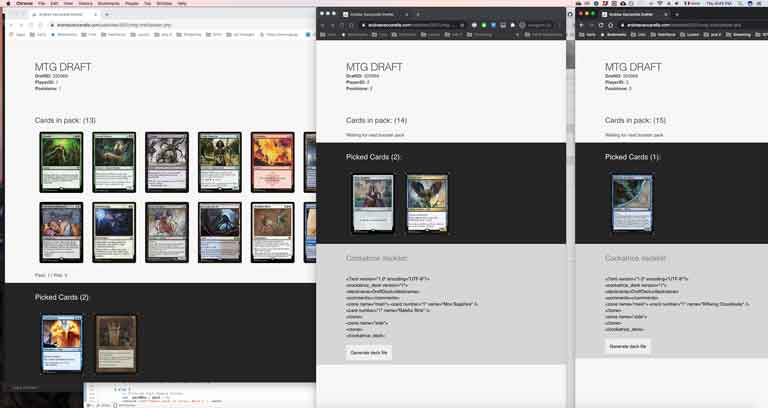Open the Chrome menu in the menu bar
This screenshot has height=408, width=768.
pyautogui.click(x=24, y=3)
